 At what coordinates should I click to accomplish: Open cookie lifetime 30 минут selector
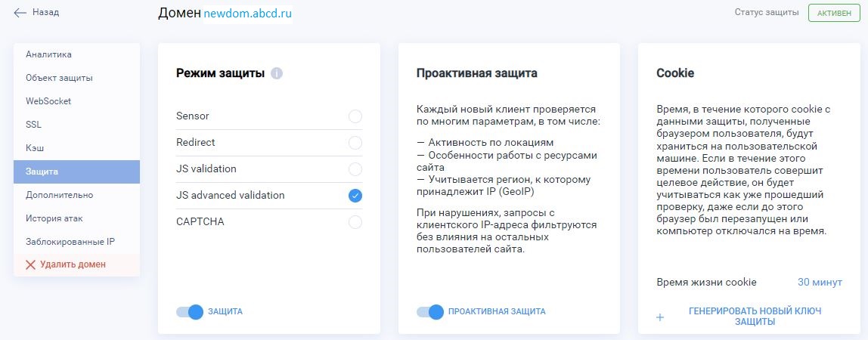pyautogui.click(x=820, y=283)
